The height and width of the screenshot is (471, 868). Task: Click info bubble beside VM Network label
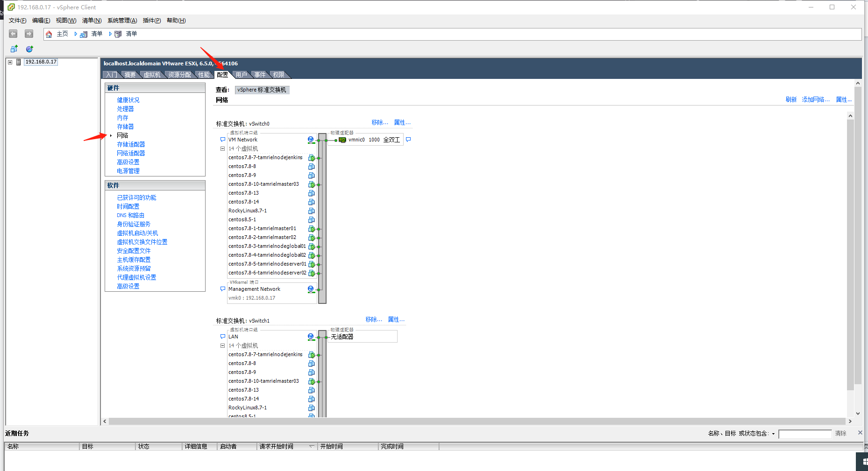point(223,140)
